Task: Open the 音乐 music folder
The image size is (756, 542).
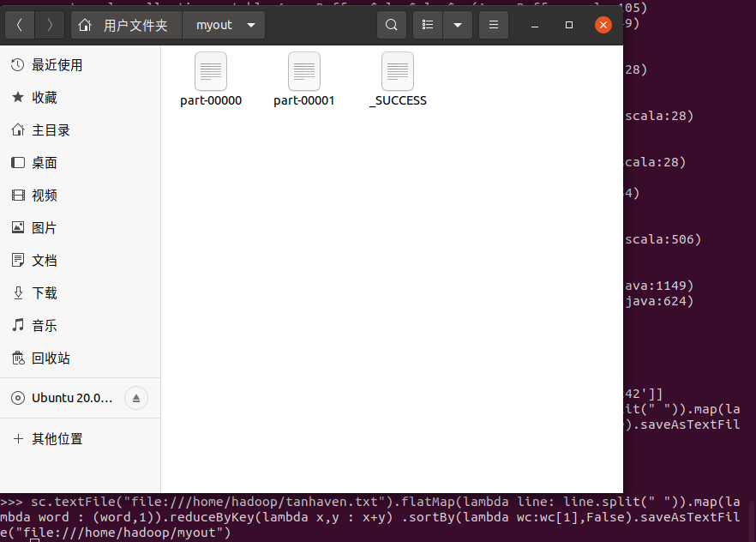Action: tap(80, 326)
